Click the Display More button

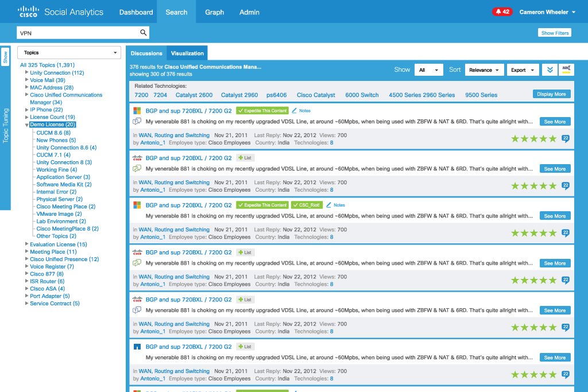pos(551,94)
